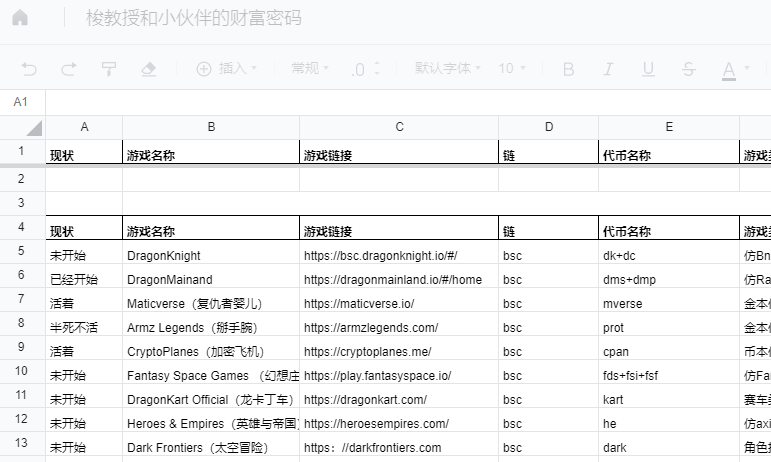Open the font size 10 dropdown

[512, 68]
